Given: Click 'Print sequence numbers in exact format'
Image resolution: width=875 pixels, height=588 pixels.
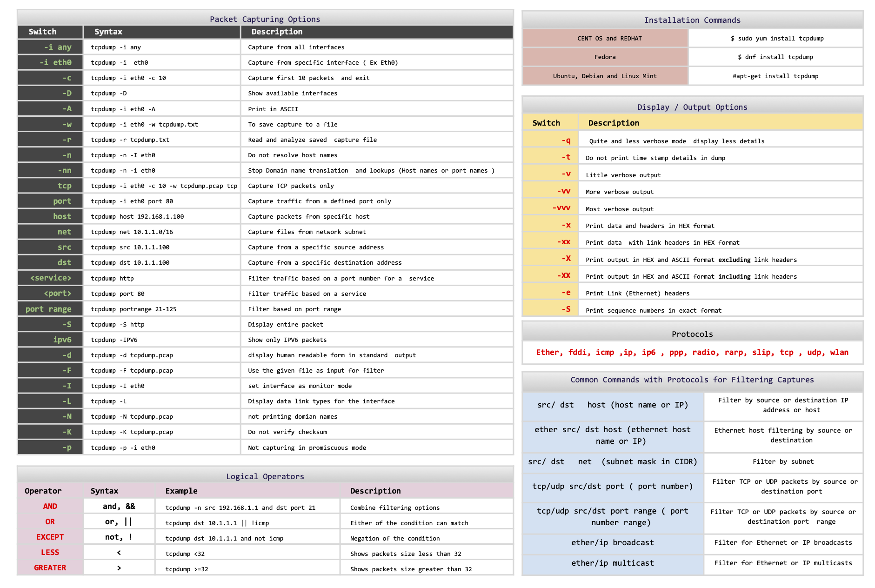Looking at the screenshot, I should 654,311.
